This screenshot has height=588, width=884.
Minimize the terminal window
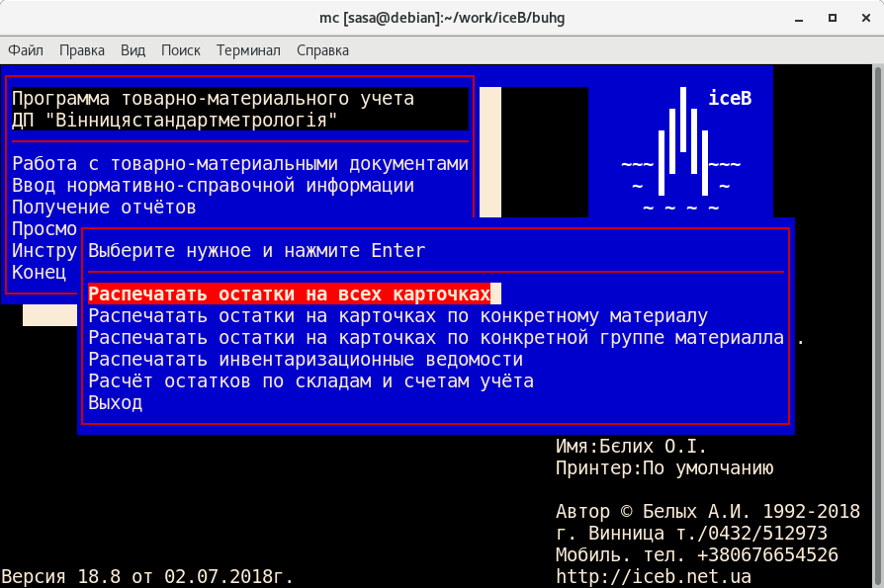point(799,19)
